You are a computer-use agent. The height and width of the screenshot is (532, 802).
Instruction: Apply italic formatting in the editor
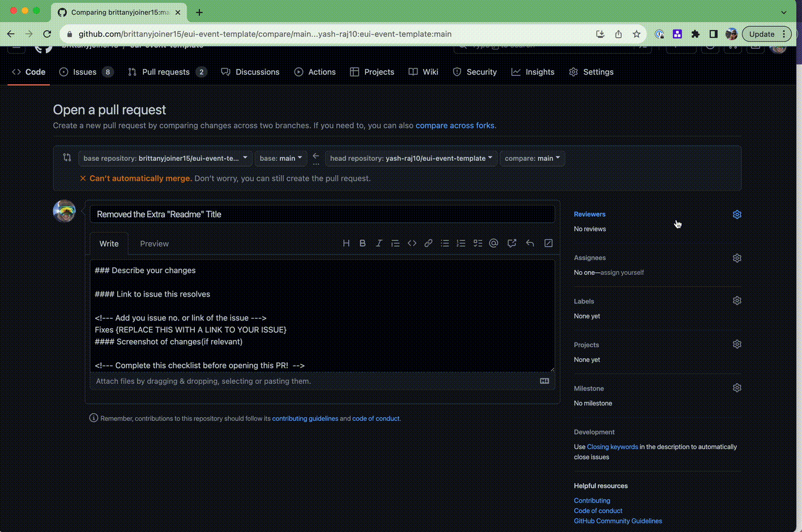tap(379, 243)
